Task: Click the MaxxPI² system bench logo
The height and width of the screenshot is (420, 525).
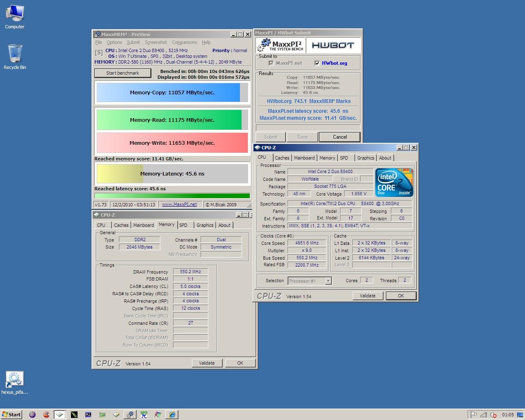Action: [281, 45]
